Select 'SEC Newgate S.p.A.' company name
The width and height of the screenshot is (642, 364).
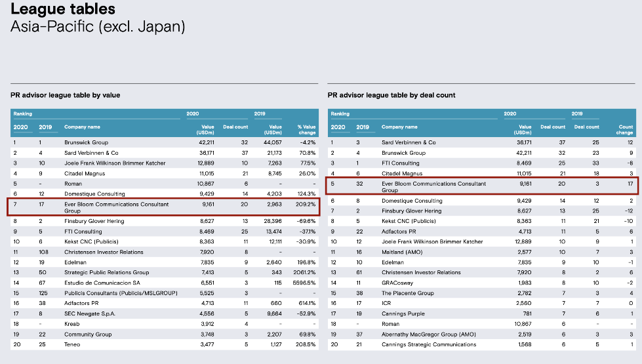[x=90, y=313]
